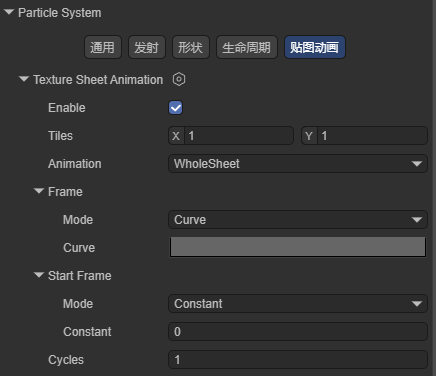This screenshot has height=376, width=436.
Task: Switch to the 发射 tab
Action: point(147,47)
